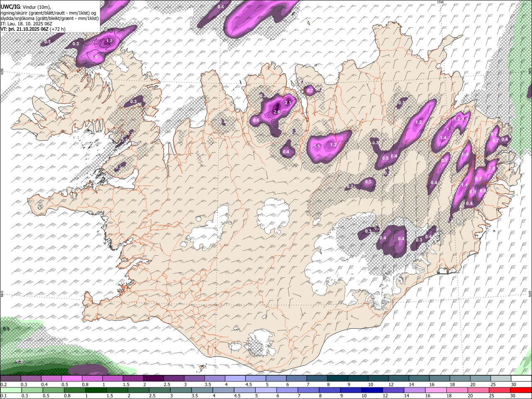Click the '2.1' precipitation value on the map
The height and width of the screenshot is (399, 532).
(x=288, y=102)
